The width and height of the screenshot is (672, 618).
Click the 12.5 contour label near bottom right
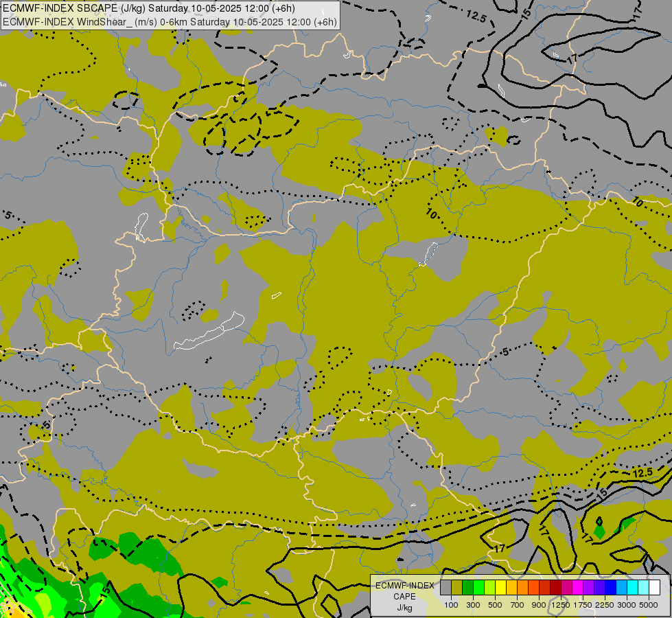[x=642, y=472]
